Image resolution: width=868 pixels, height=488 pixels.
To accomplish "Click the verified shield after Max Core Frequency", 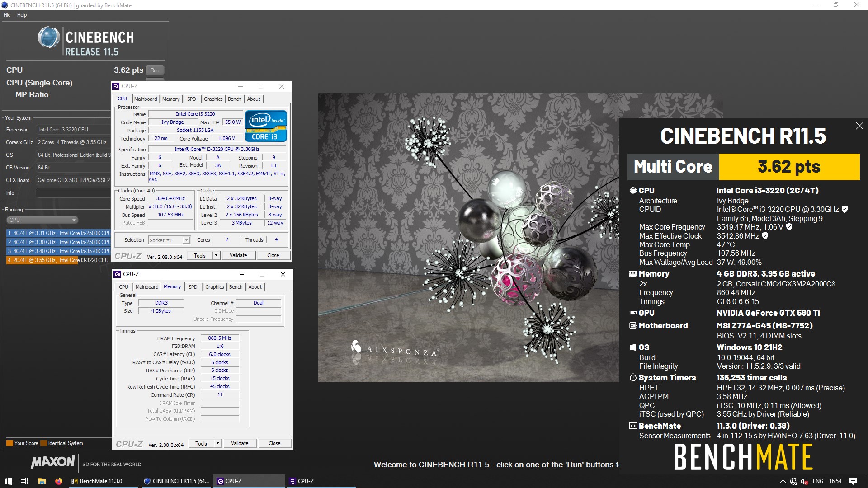I will (789, 227).
